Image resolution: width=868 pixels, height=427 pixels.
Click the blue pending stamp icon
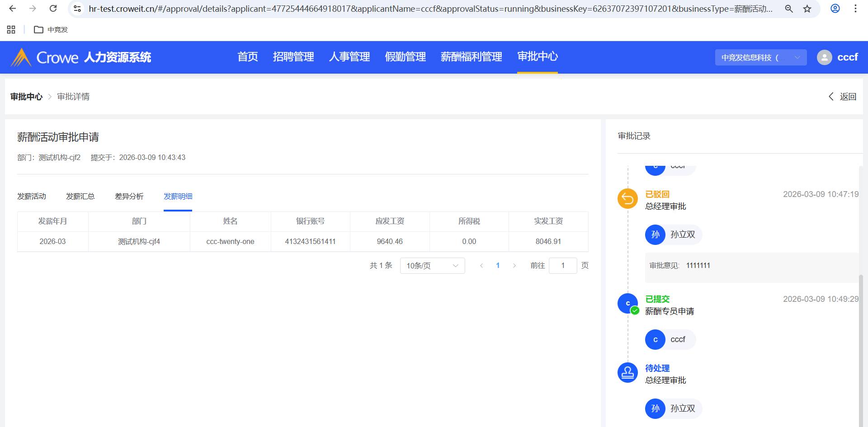coord(627,373)
